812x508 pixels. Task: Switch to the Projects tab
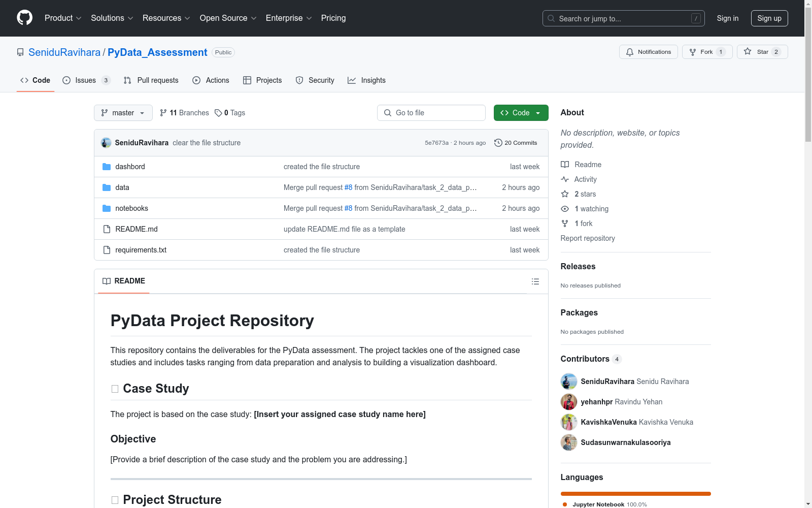262,80
